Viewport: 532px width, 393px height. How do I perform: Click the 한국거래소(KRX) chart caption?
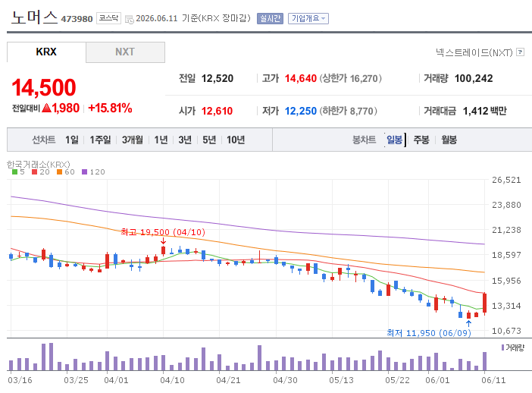click(39, 165)
